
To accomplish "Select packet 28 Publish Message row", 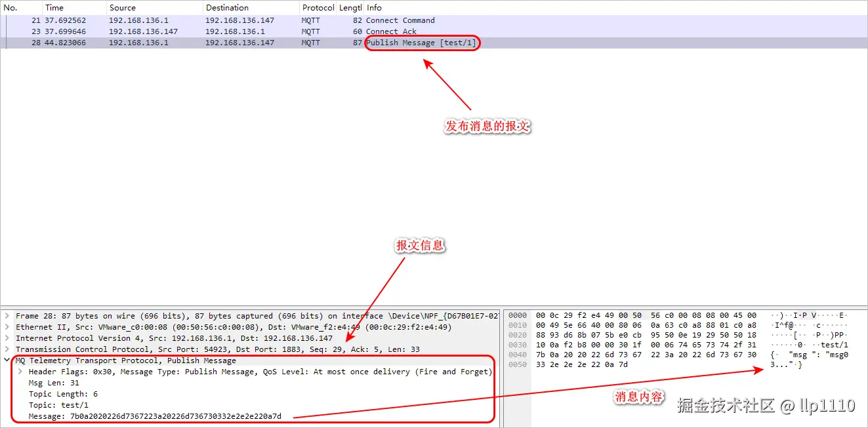I will (434, 43).
